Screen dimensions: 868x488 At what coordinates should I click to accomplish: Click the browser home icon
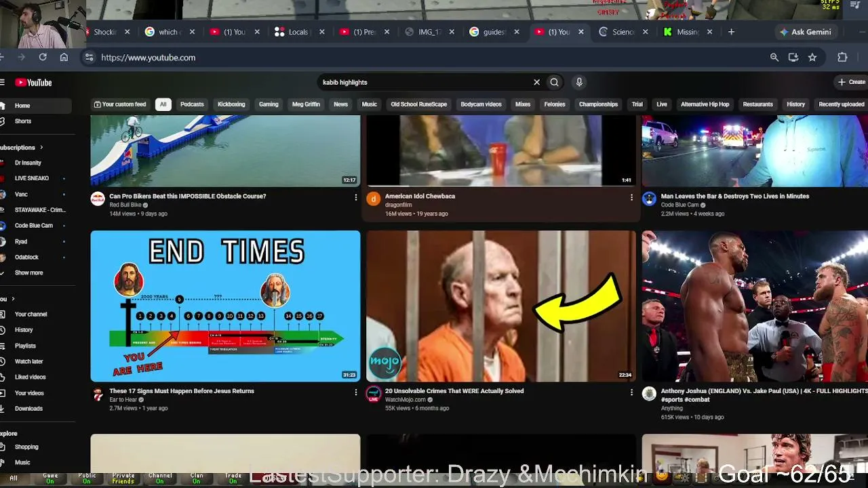[x=64, y=58]
